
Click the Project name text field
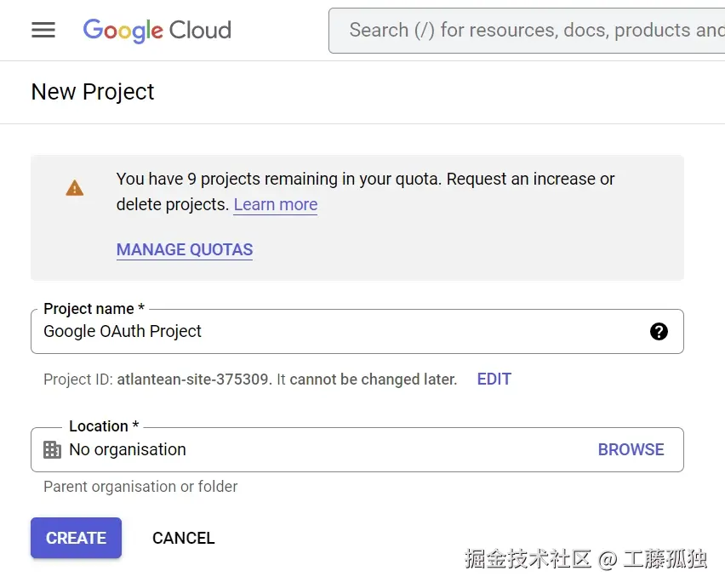tap(255, 332)
